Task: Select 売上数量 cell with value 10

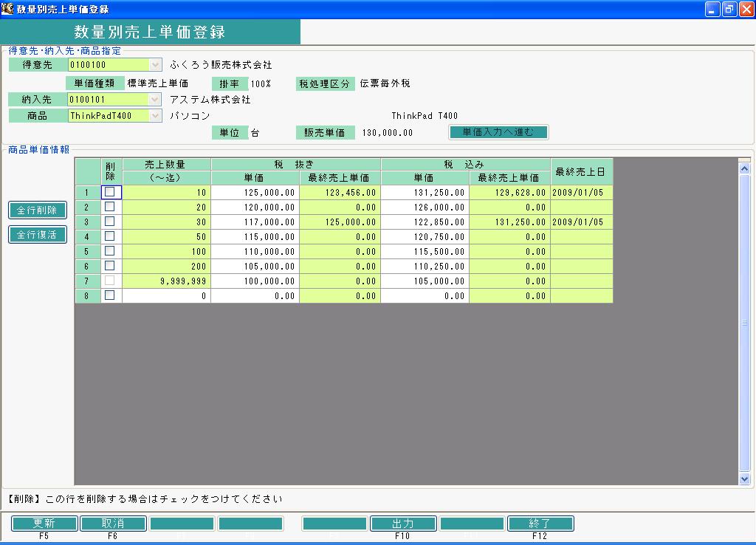Action: (x=166, y=193)
